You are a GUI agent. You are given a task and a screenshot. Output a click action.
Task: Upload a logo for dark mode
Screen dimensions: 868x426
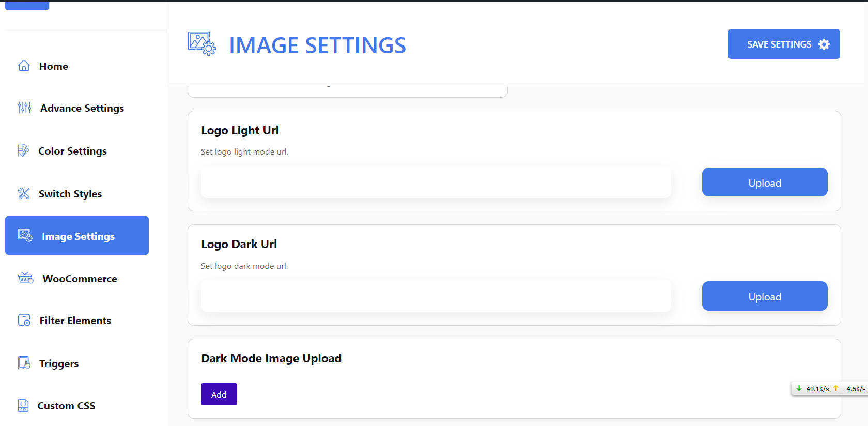(x=764, y=296)
